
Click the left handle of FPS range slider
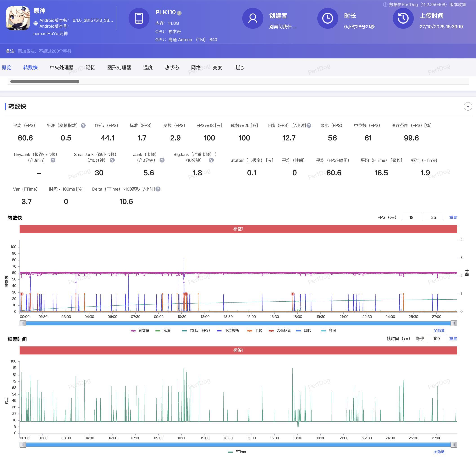(x=23, y=323)
